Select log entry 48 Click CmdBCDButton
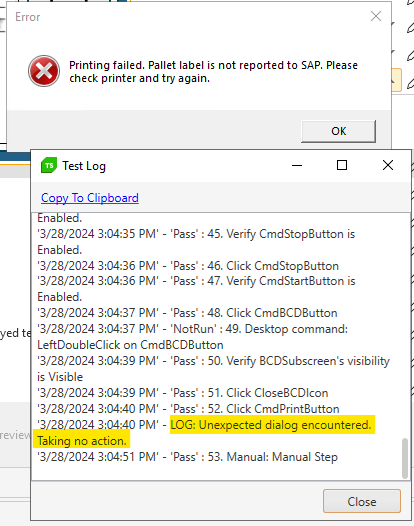414x526 pixels. (187, 313)
